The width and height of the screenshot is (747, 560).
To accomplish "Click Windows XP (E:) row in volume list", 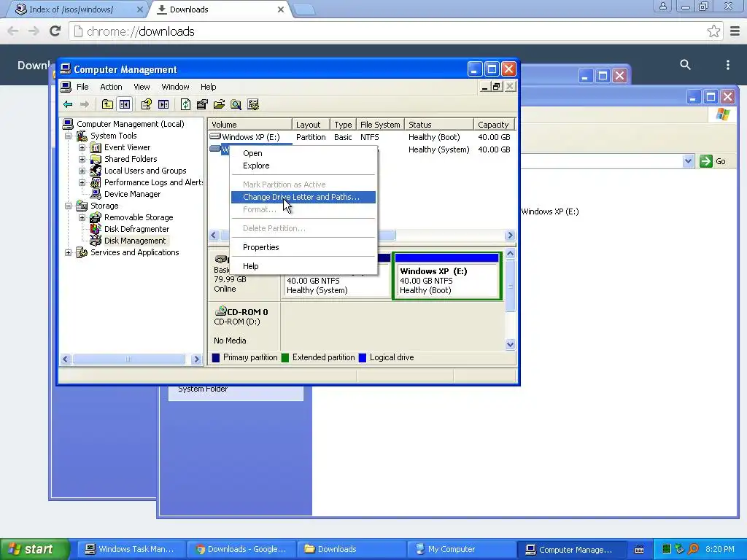I will pos(361,137).
